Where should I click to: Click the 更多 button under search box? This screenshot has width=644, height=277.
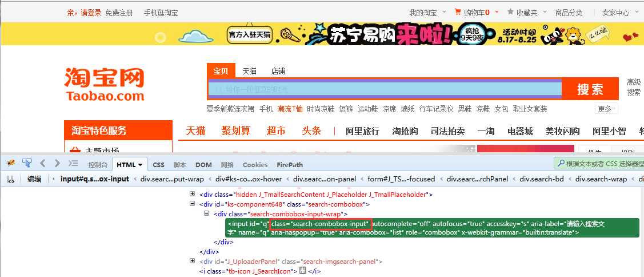point(606,109)
